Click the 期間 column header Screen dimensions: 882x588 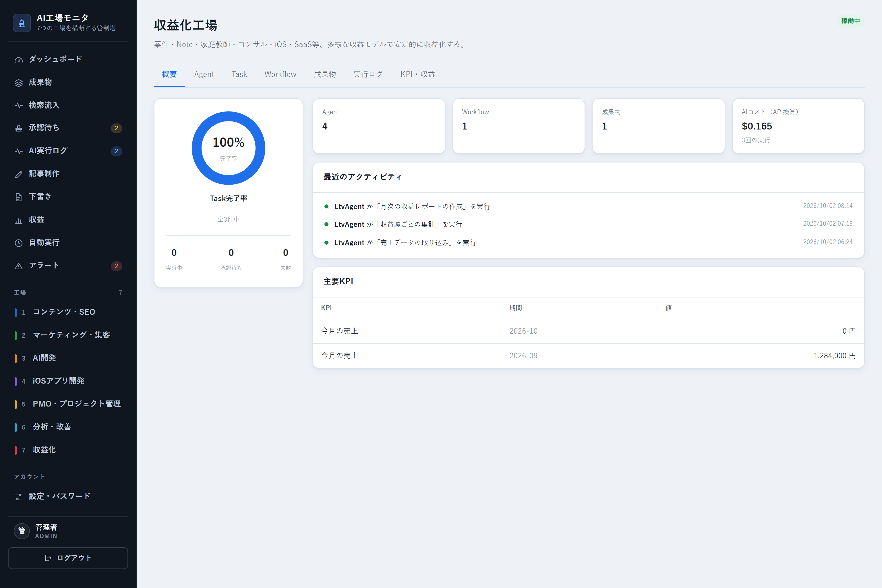coord(516,308)
